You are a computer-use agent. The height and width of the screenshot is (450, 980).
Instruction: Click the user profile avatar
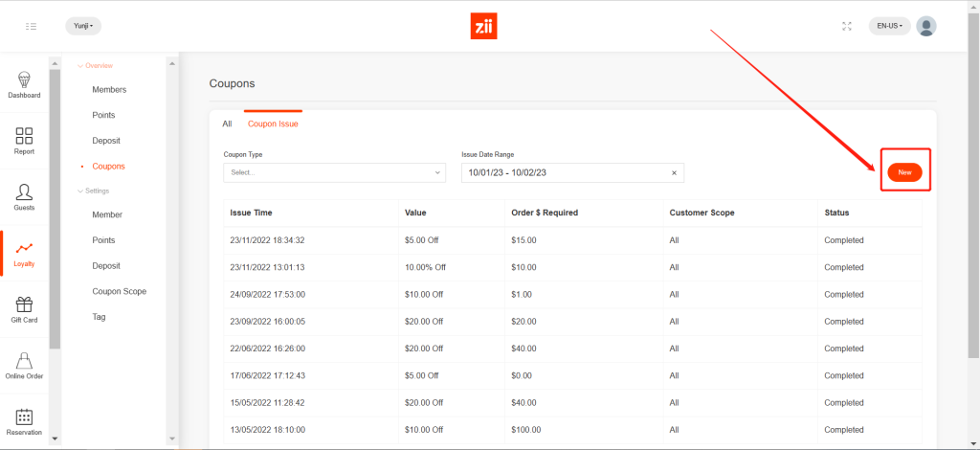pos(925,27)
